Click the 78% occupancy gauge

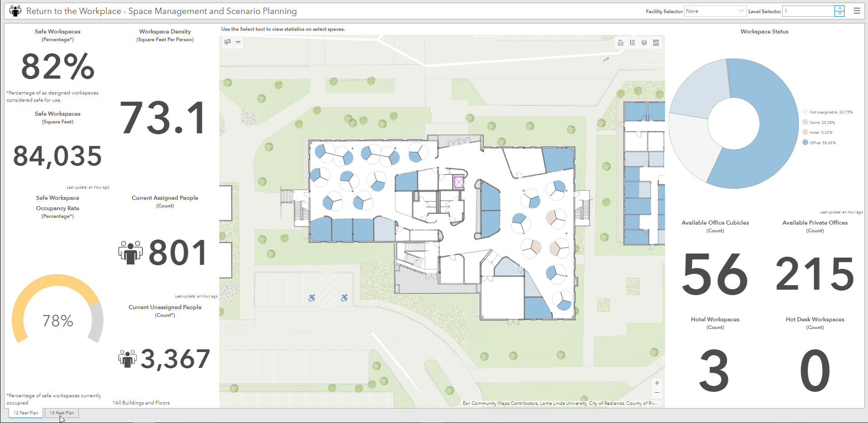[x=57, y=320]
